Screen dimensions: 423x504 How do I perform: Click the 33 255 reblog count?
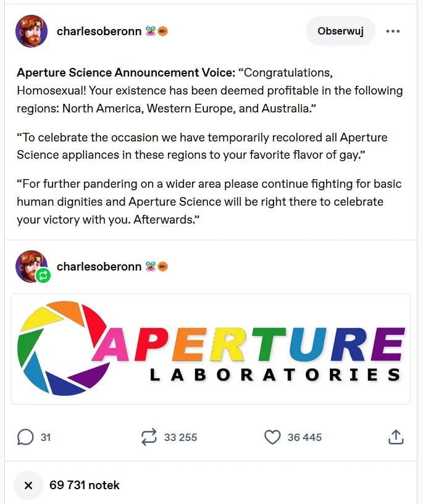180,437
